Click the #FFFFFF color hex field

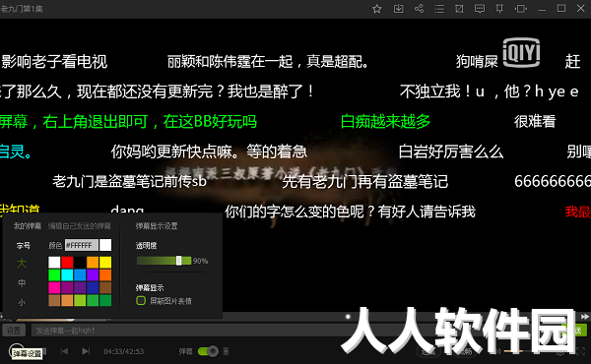(82, 245)
